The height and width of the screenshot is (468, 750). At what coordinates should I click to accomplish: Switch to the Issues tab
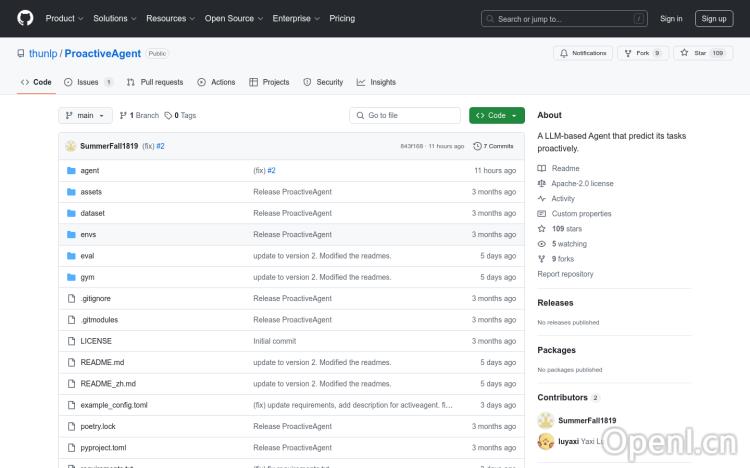click(88, 82)
